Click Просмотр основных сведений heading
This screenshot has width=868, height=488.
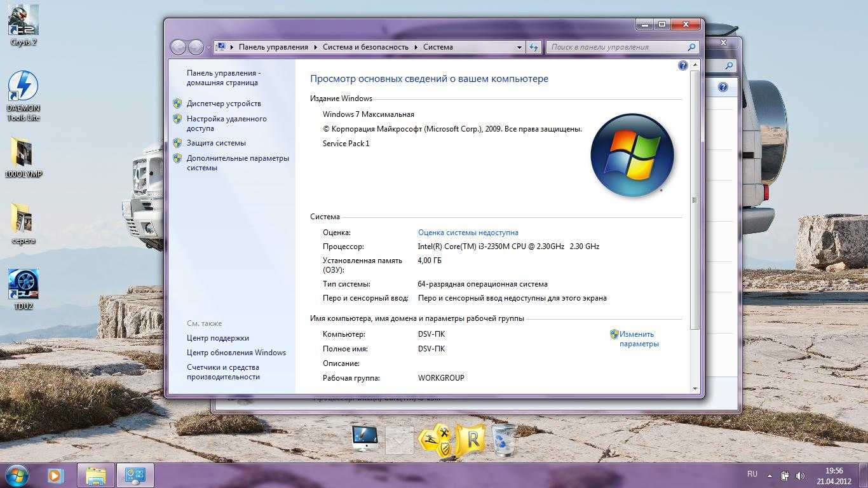[429, 79]
